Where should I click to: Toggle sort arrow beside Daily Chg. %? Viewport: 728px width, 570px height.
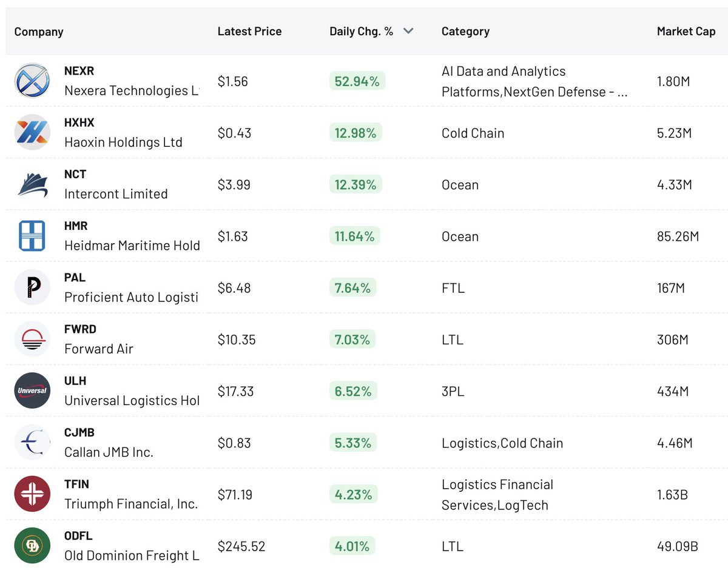pyautogui.click(x=408, y=31)
